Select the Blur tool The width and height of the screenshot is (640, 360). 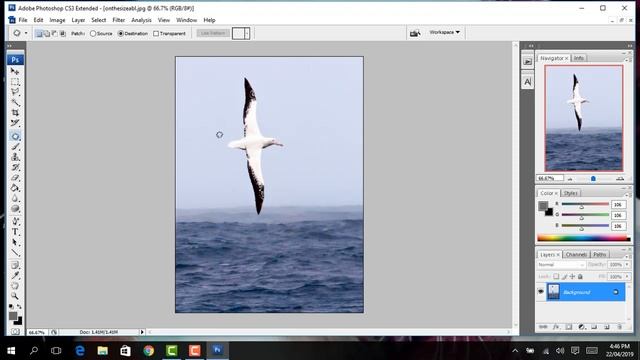15,198
